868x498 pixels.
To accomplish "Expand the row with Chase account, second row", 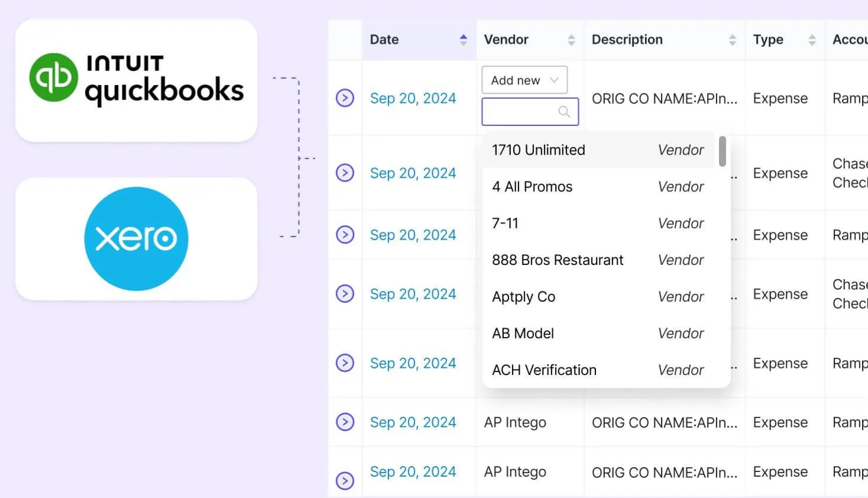I will coord(345,173).
